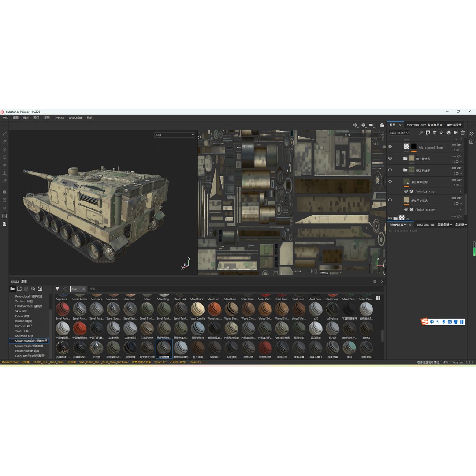Image resolution: width=476 pixels, height=476 pixels.
Task: Click the shelf import resource icon
Action: click(x=40, y=289)
